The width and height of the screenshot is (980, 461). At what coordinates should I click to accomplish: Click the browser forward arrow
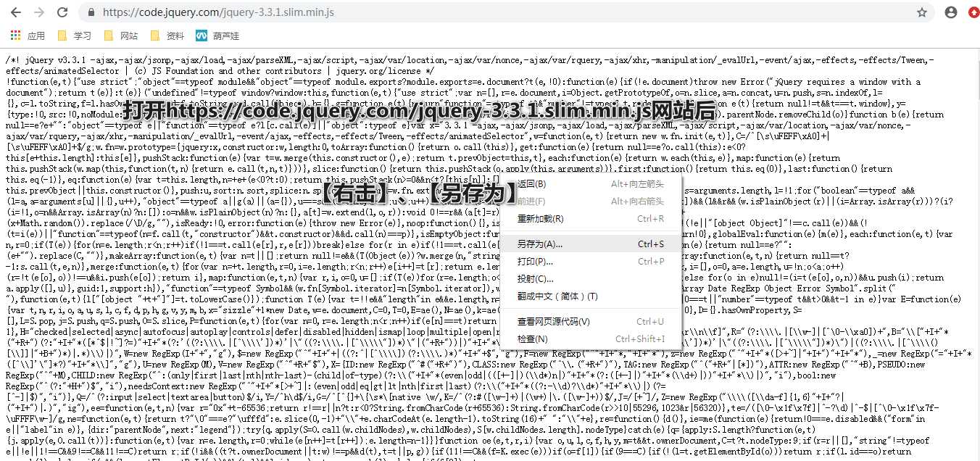pos(39,12)
